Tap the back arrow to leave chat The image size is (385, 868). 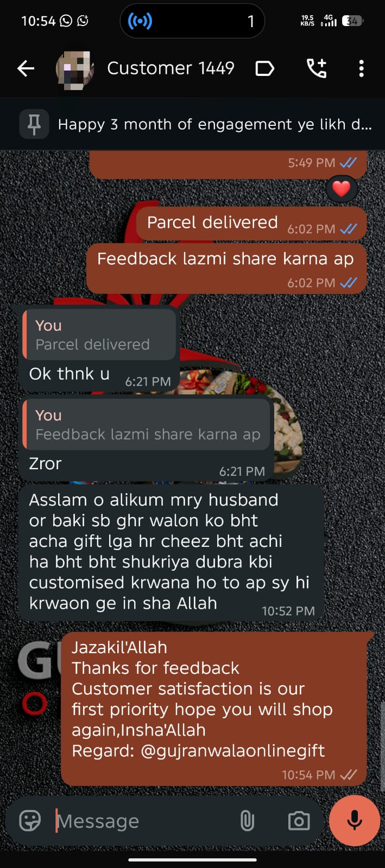click(x=26, y=68)
